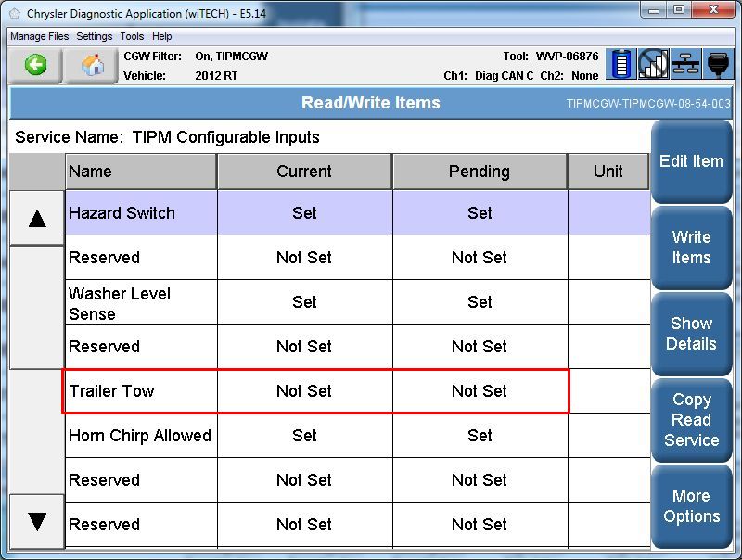
Task: Click the wiTECH application title icon
Action: point(15,14)
